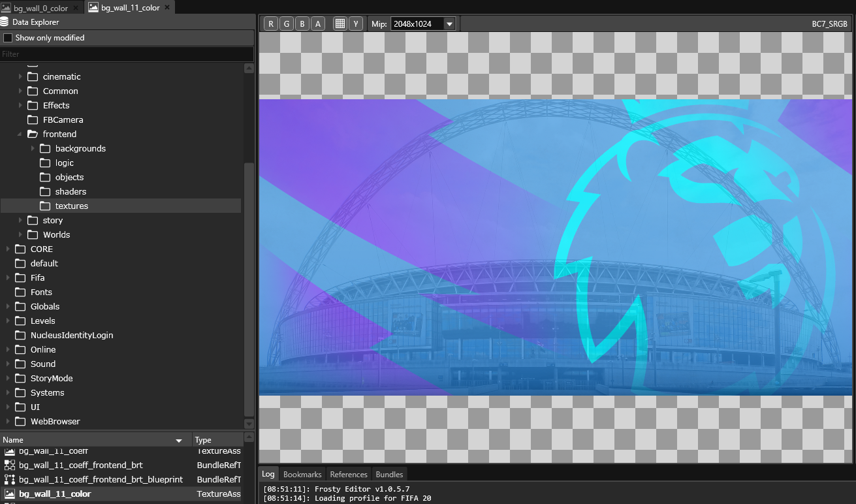
Task: Open the Bookmarks tab
Action: pyautogui.click(x=302, y=474)
